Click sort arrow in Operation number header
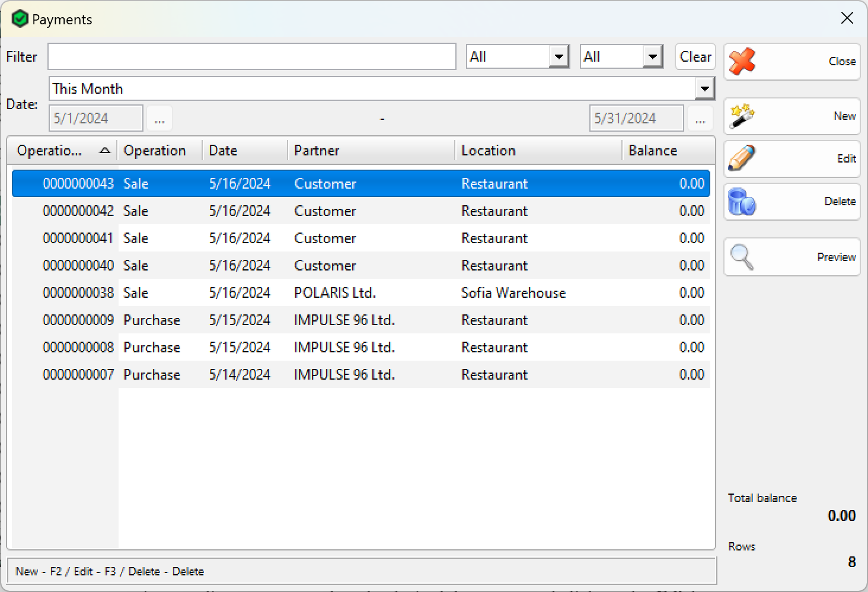Image resolution: width=868 pixels, height=592 pixels. [105, 151]
